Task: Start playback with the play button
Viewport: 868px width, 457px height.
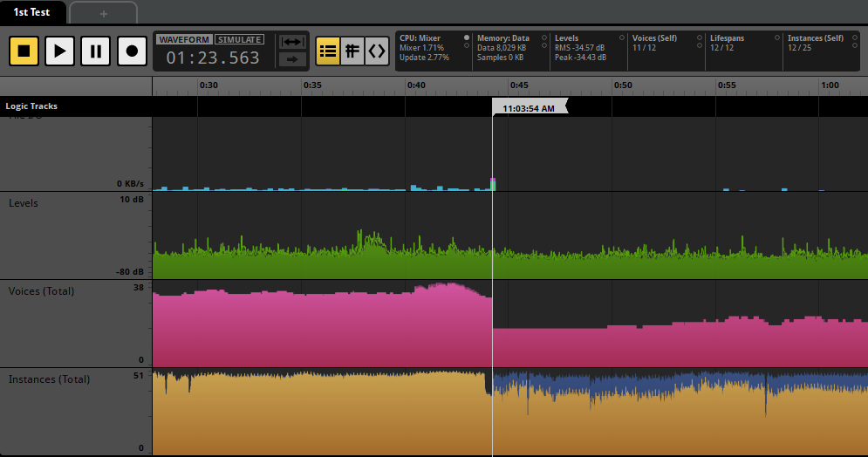Action: tap(60, 51)
